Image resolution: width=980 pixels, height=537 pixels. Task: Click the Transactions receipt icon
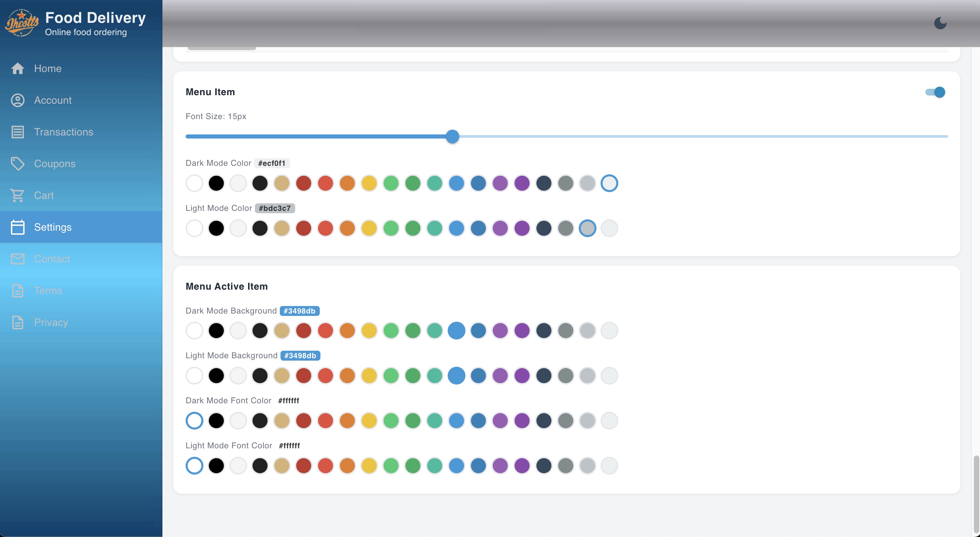17,132
